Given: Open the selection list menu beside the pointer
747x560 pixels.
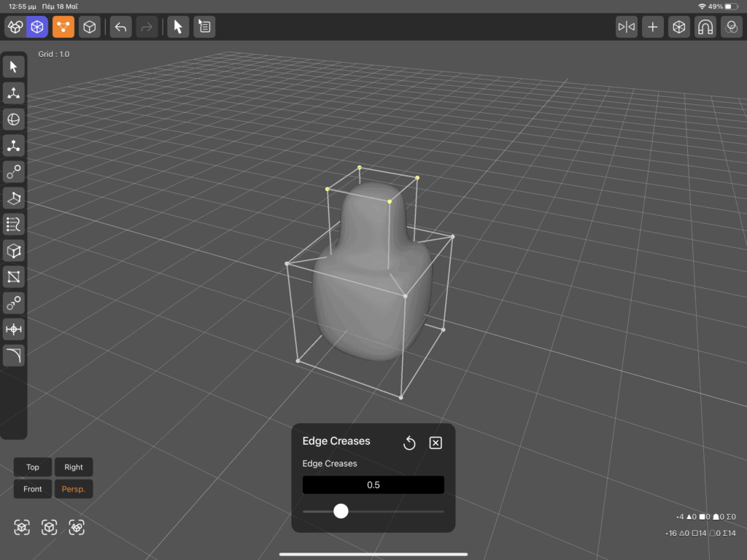Looking at the screenshot, I should (204, 27).
